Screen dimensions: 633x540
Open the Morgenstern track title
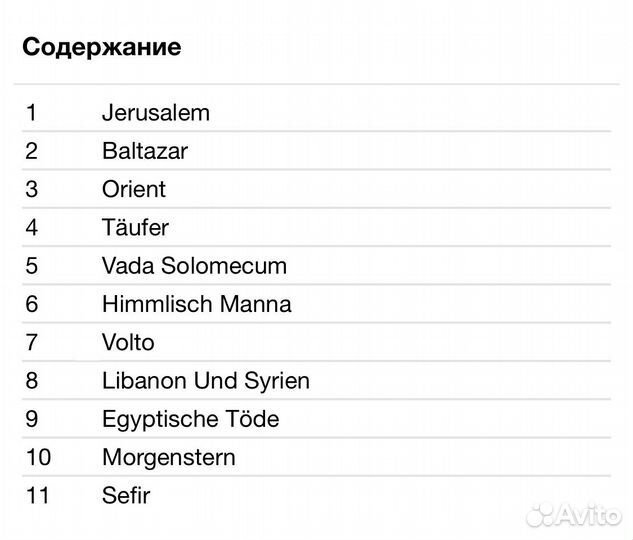[168, 458]
